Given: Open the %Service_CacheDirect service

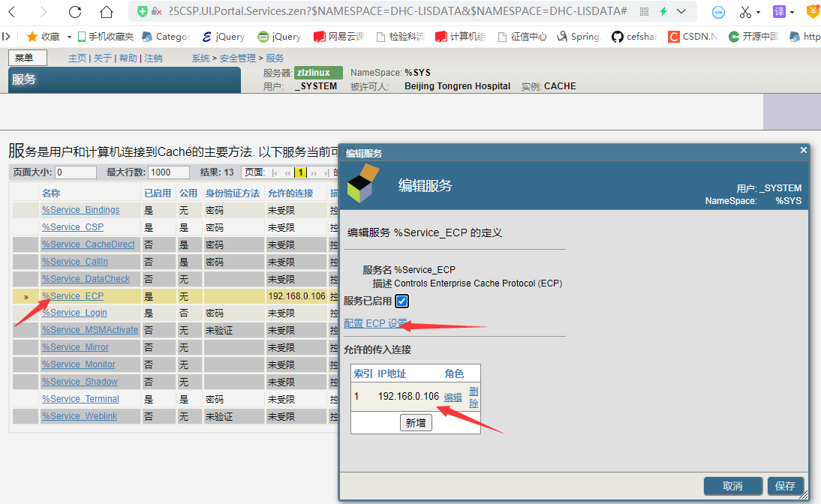Looking at the screenshot, I should click(89, 244).
